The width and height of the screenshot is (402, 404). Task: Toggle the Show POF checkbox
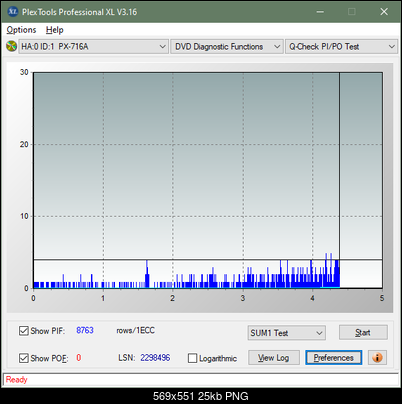coord(24,358)
